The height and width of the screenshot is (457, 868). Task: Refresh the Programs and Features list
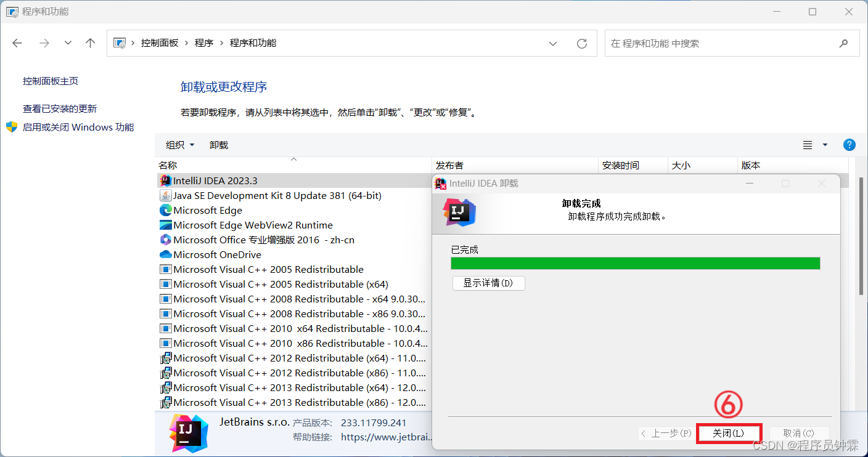pyautogui.click(x=581, y=44)
